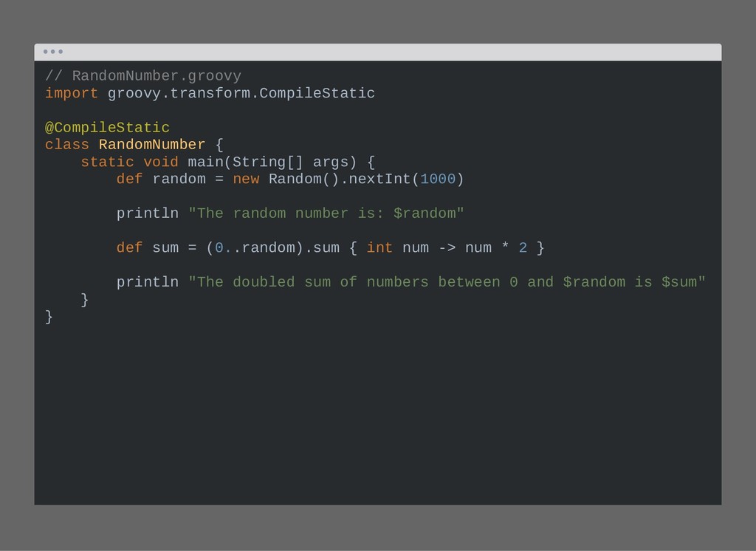Click 'groovy.transform.CompileStatic' in the import line

(241, 93)
